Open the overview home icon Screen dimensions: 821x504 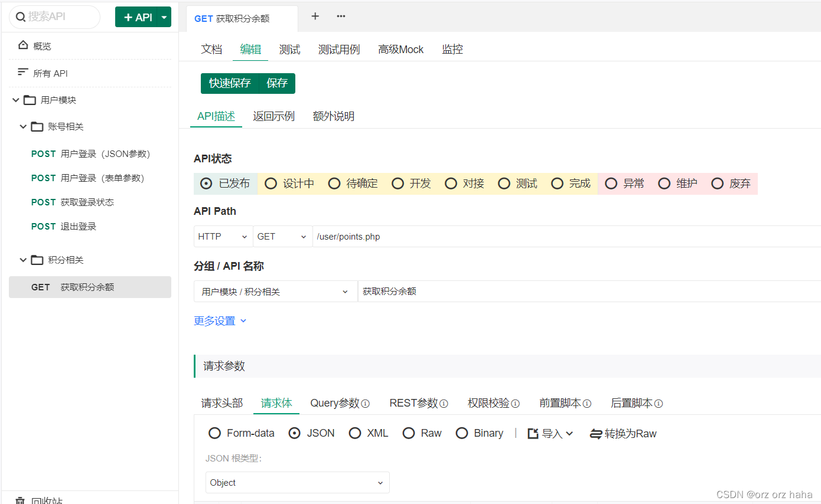point(23,45)
